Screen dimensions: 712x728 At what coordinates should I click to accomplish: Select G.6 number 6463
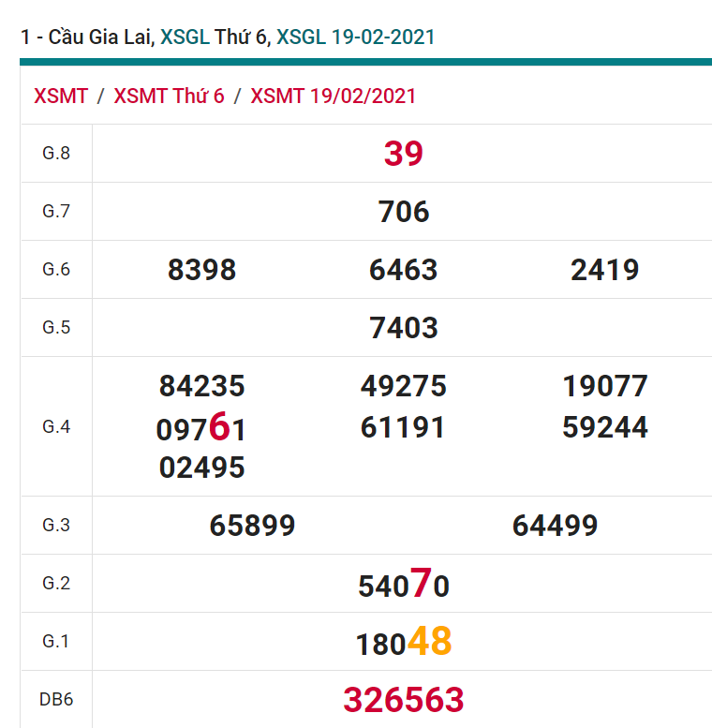coord(403,270)
